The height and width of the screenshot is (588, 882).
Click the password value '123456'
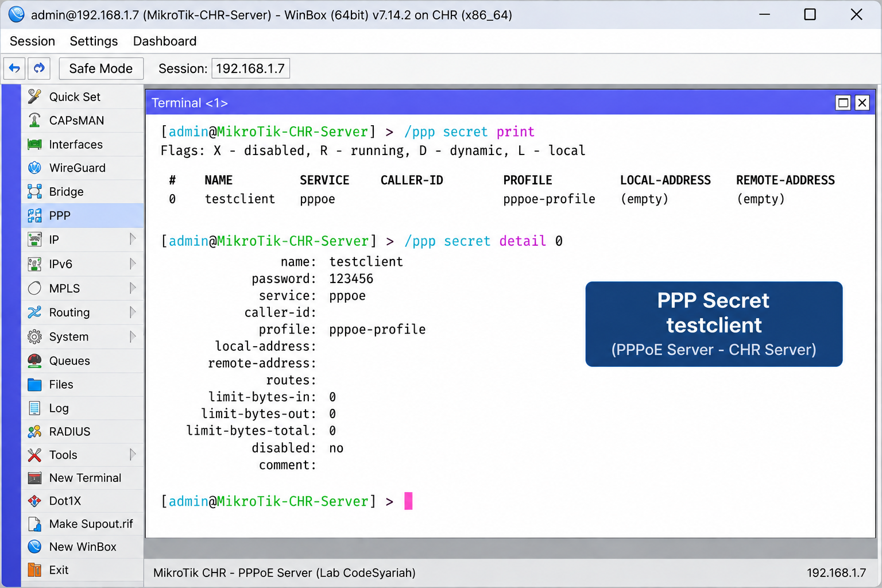point(351,279)
